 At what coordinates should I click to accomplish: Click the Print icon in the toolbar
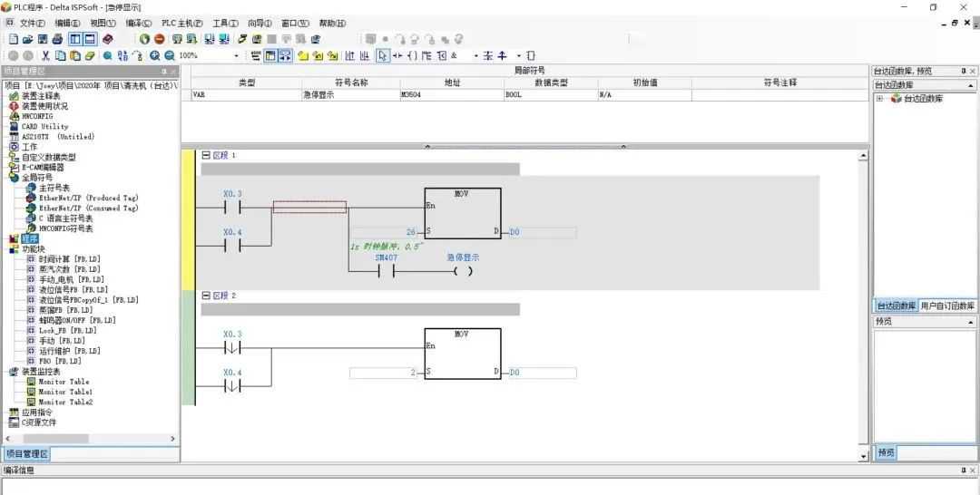click(57, 39)
